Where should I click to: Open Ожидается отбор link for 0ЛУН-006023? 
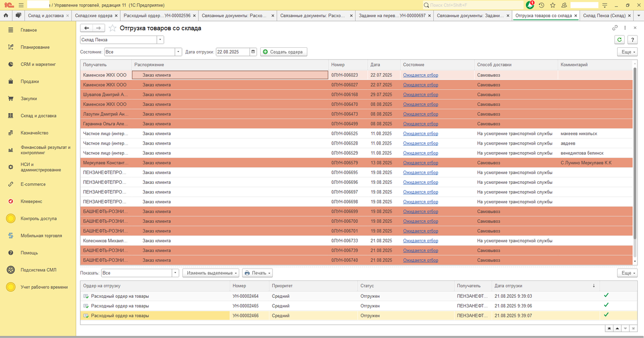pos(420,75)
